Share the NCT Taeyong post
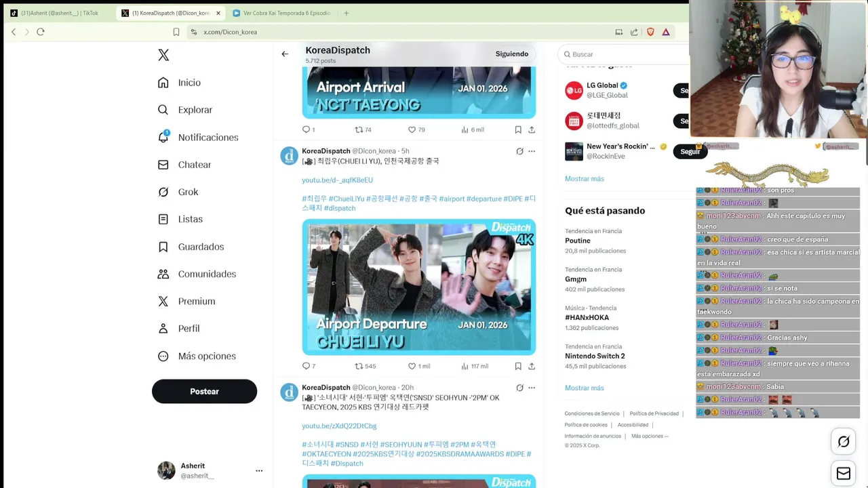The height and width of the screenshot is (488, 868). (x=532, y=129)
